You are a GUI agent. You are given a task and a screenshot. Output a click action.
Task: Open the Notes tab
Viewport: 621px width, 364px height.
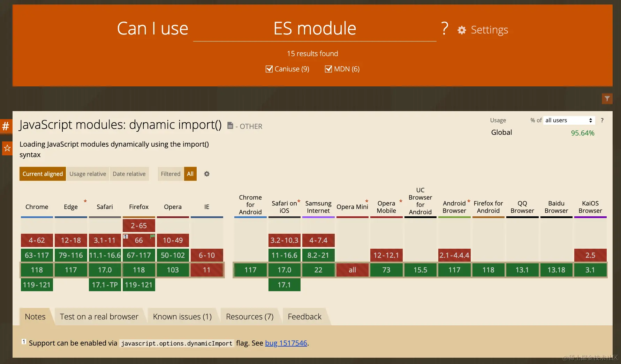(x=35, y=317)
